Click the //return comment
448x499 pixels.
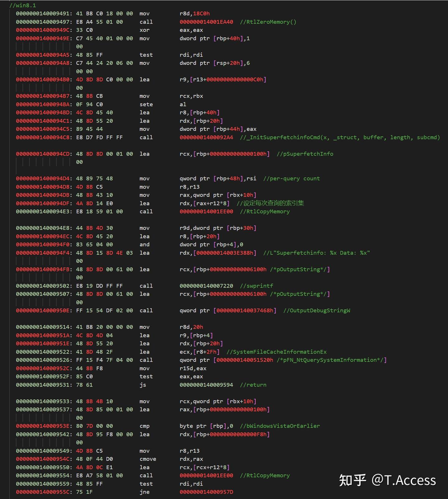[x=253, y=385]
